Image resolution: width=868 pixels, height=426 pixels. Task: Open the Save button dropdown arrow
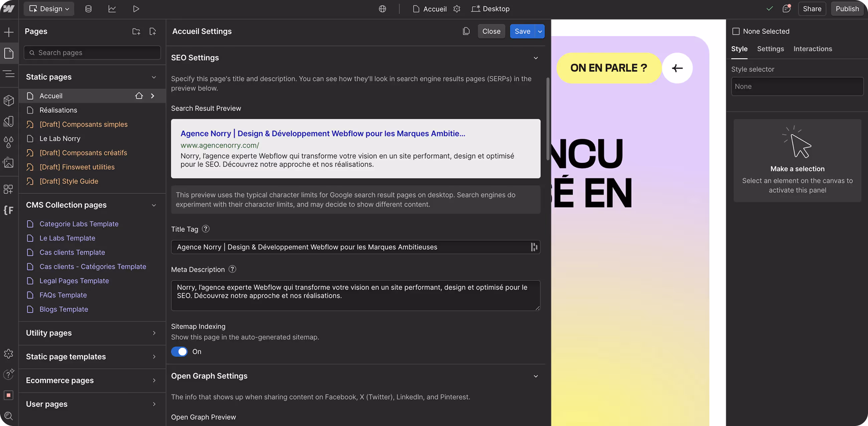pyautogui.click(x=540, y=31)
